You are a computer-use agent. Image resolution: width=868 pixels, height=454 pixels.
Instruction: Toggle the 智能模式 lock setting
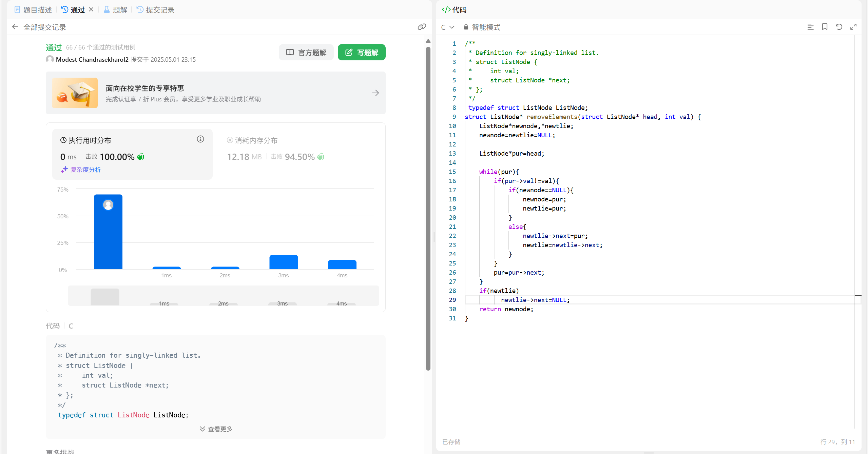tap(482, 27)
